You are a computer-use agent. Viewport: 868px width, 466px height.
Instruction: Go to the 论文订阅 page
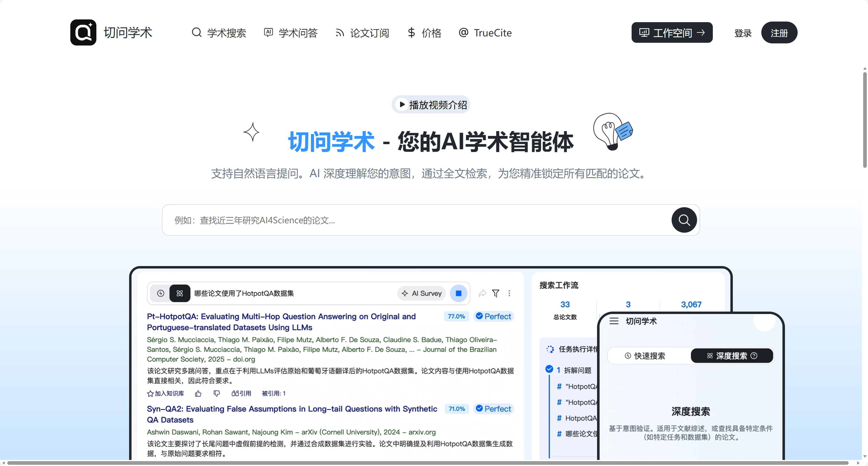coord(362,33)
